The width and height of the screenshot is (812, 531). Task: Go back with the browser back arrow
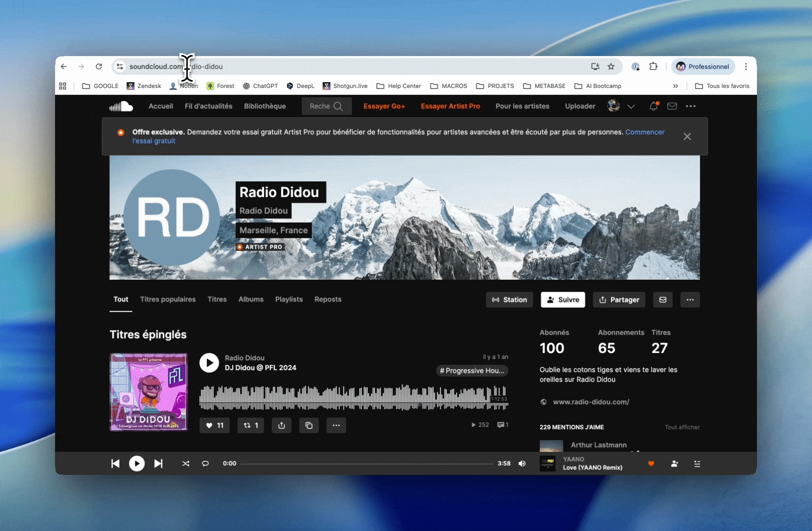click(x=64, y=66)
